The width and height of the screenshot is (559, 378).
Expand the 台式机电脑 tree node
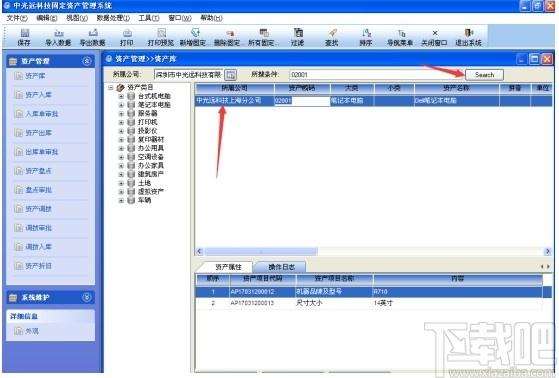pyautogui.click(x=121, y=96)
